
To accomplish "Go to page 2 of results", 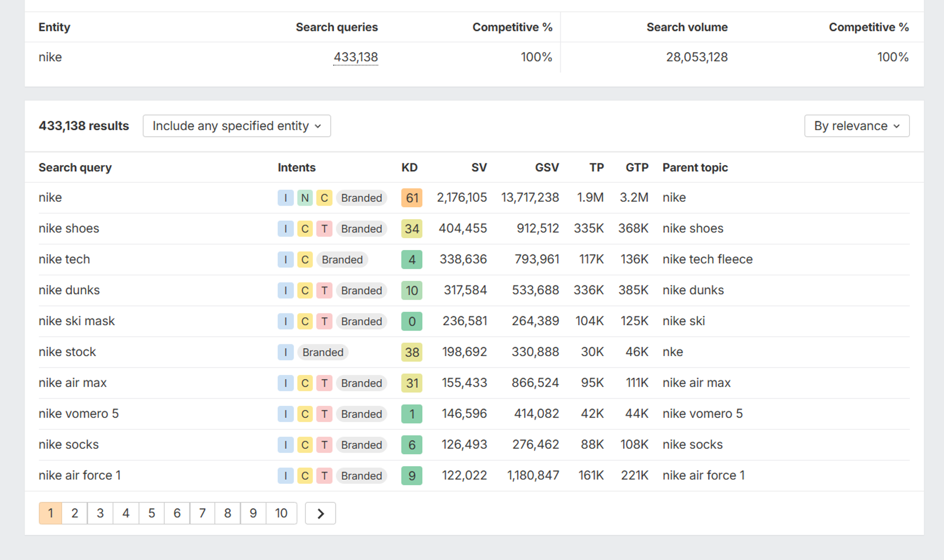I will coord(75,513).
